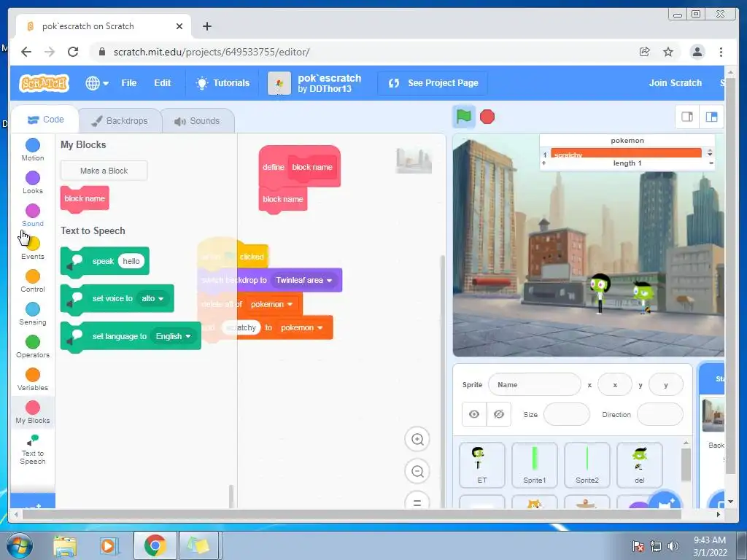
Task: Select the ET sprite thumbnail
Action: tap(481, 464)
